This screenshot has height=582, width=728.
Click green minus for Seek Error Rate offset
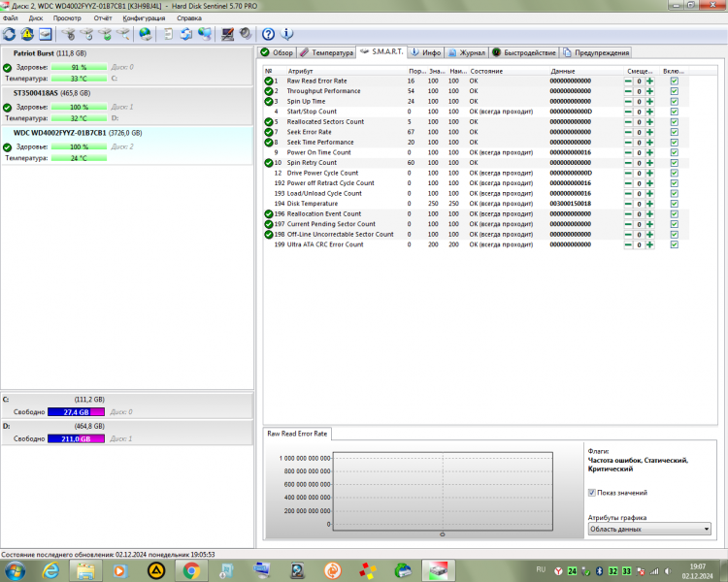coord(628,132)
